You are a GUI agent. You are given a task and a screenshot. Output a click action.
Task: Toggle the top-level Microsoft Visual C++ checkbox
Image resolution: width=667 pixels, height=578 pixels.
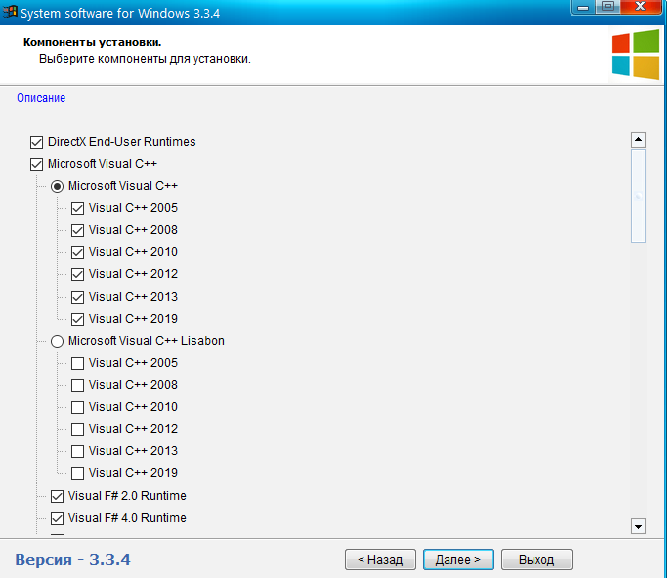click(x=37, y=164)
